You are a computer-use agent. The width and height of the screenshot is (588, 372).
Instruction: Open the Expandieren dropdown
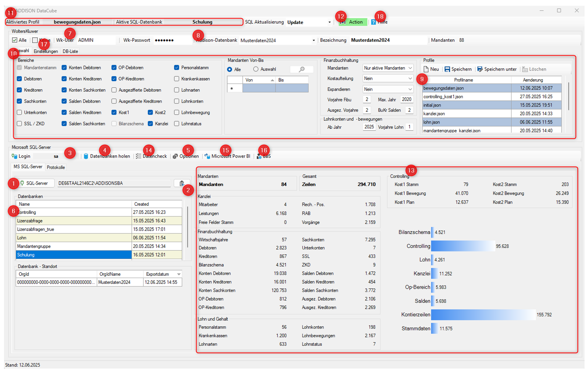pyautogui.click(x=410, y=89)
